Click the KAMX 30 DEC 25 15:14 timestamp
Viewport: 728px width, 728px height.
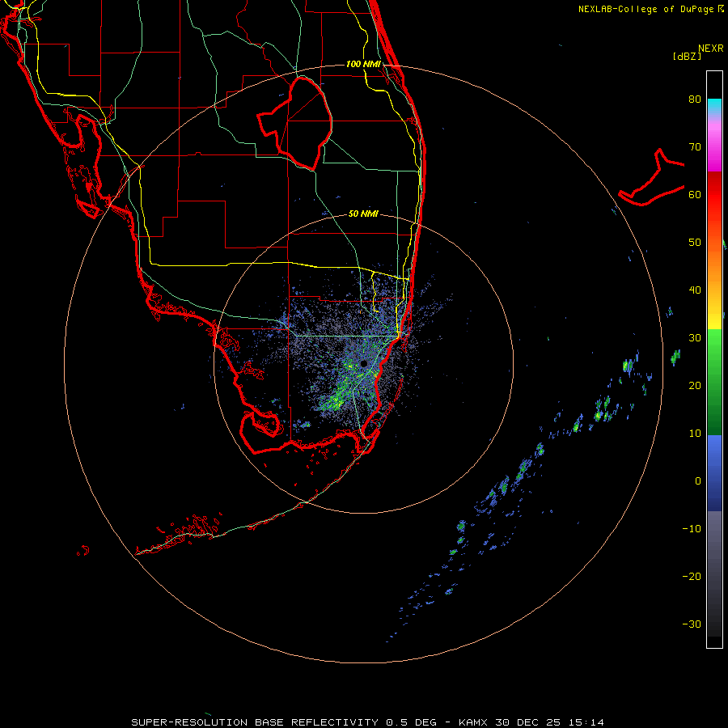tap(531, 722)
